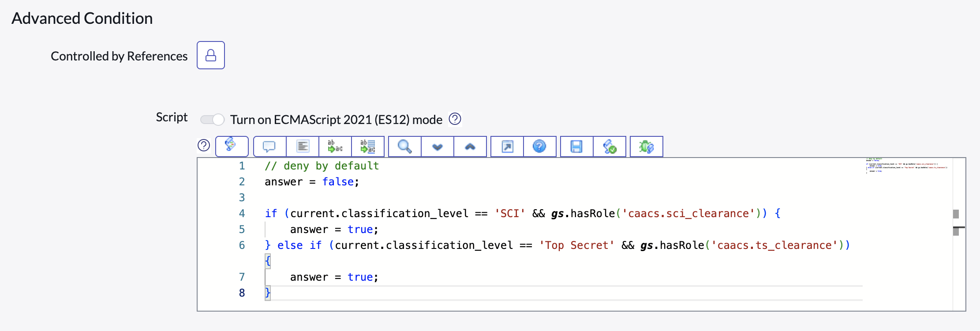The image size is (980, 331).
Task: Go to next match with down chevron
Action: (438, 147)
